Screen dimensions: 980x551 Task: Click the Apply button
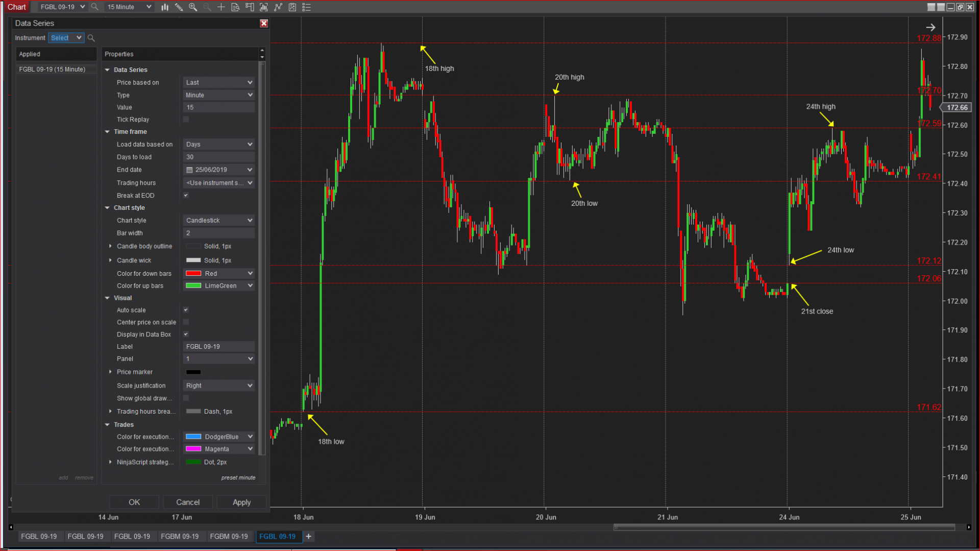click(241, 502)
